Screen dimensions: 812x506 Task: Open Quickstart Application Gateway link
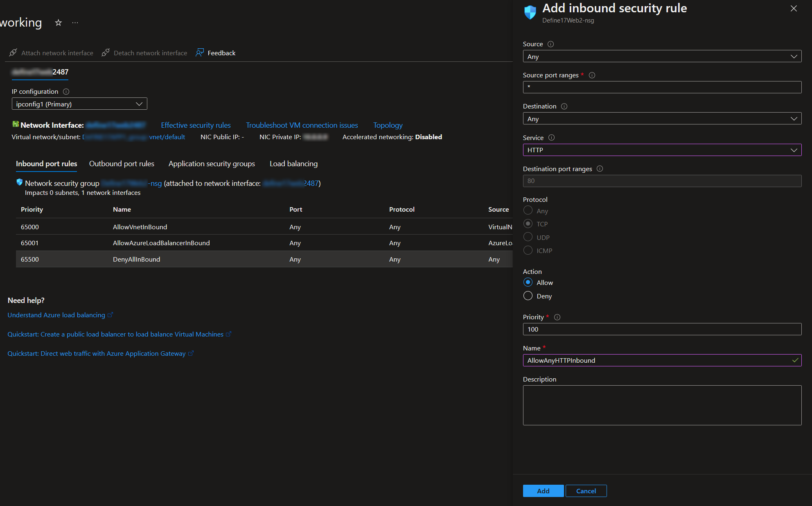coord(97,353)
